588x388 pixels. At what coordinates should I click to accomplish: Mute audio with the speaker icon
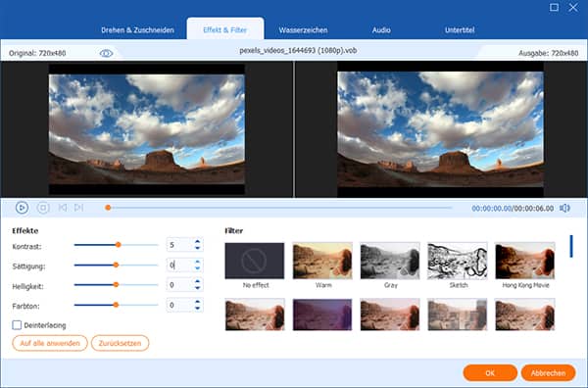564,208
